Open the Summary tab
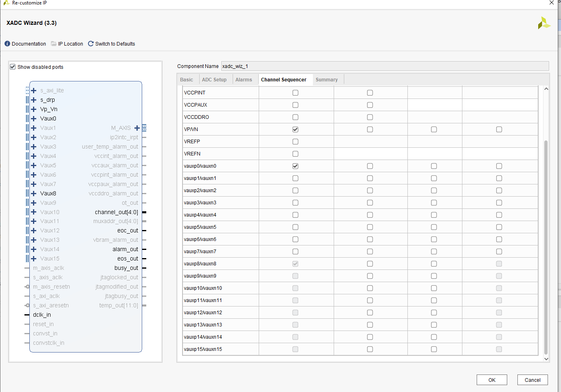The image size is (561, 392). [x=327, y=80]
